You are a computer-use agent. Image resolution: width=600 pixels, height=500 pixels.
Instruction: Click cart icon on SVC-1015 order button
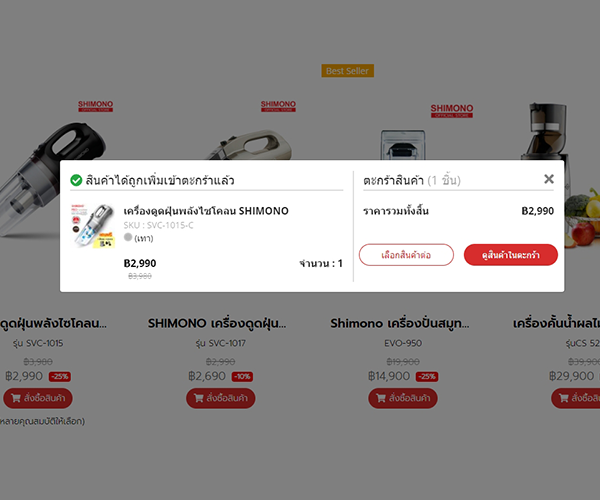point(16,398)
